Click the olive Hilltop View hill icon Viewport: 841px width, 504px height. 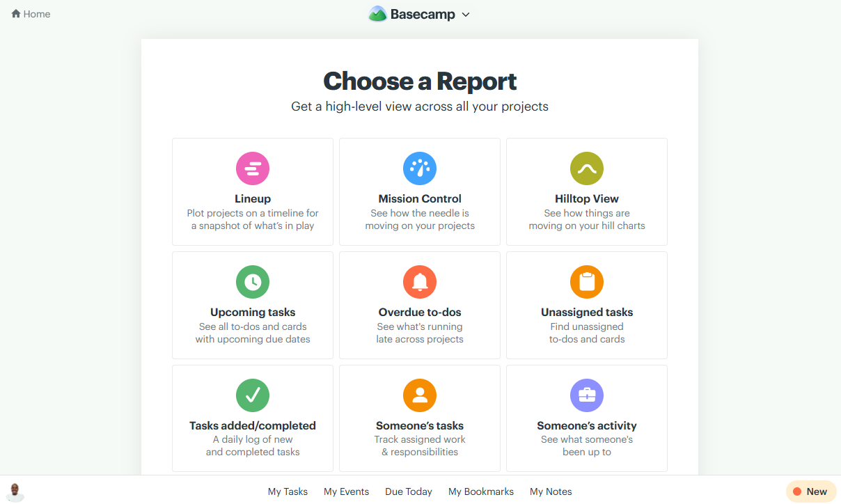[587, 168]
